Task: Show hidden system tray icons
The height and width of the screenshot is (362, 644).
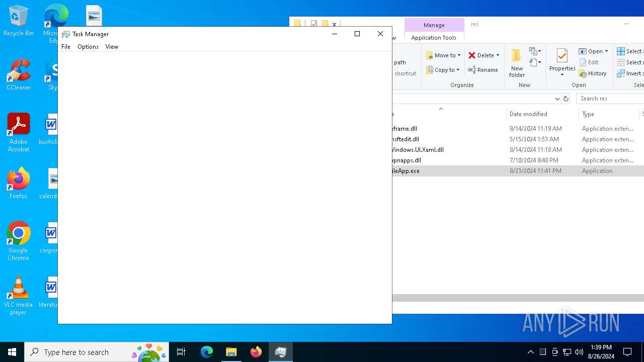Action: (x=531, y=352)
